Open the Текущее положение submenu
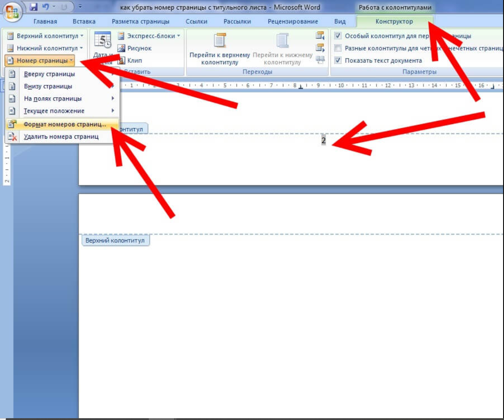This screenshot has height=420, width=504. coord(62,111)
